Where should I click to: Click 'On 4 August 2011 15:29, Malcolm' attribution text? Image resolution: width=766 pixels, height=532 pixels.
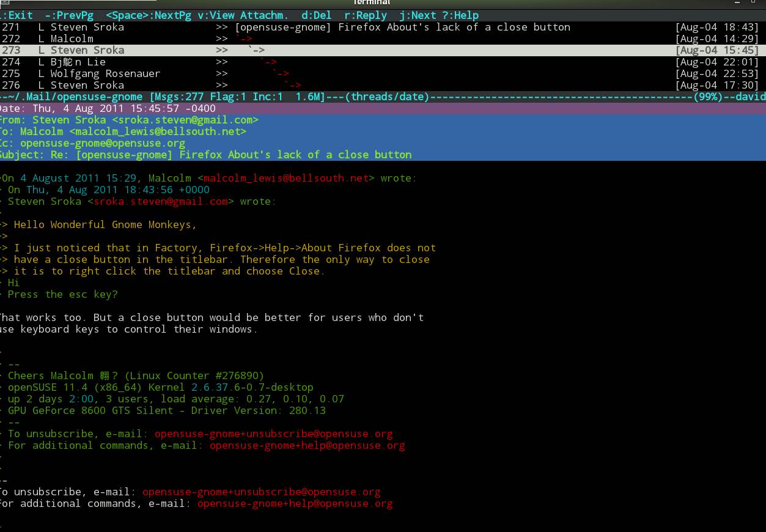tap(97, 178)
